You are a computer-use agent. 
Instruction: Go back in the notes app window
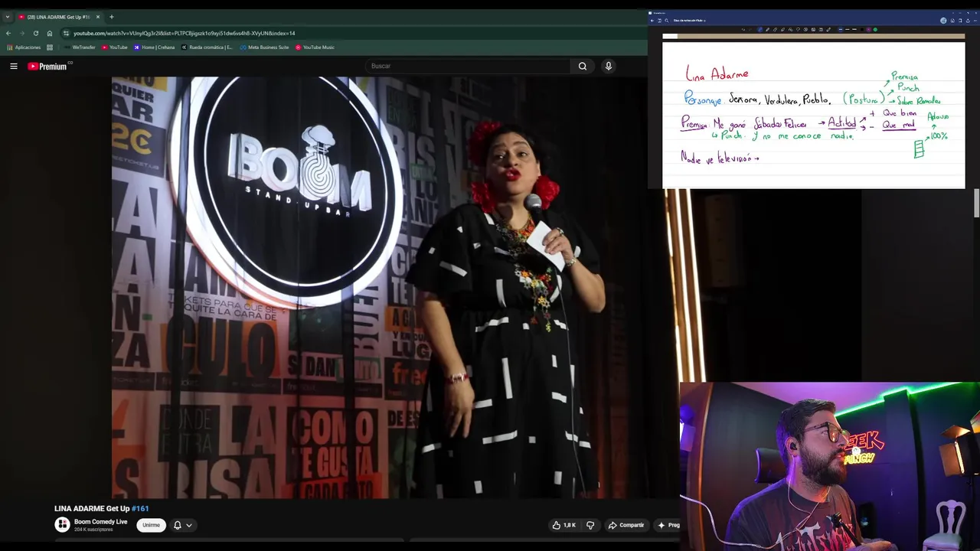[x=652, y=21]
